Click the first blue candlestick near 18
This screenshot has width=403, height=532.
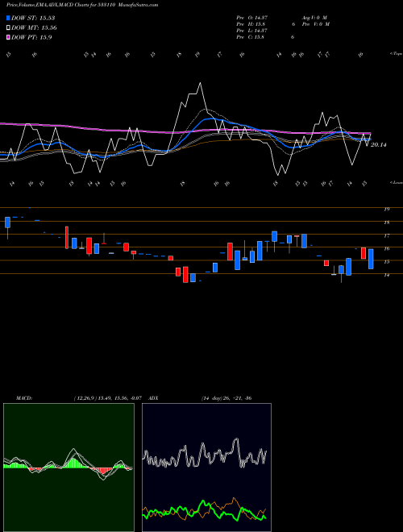coord(7,222)
